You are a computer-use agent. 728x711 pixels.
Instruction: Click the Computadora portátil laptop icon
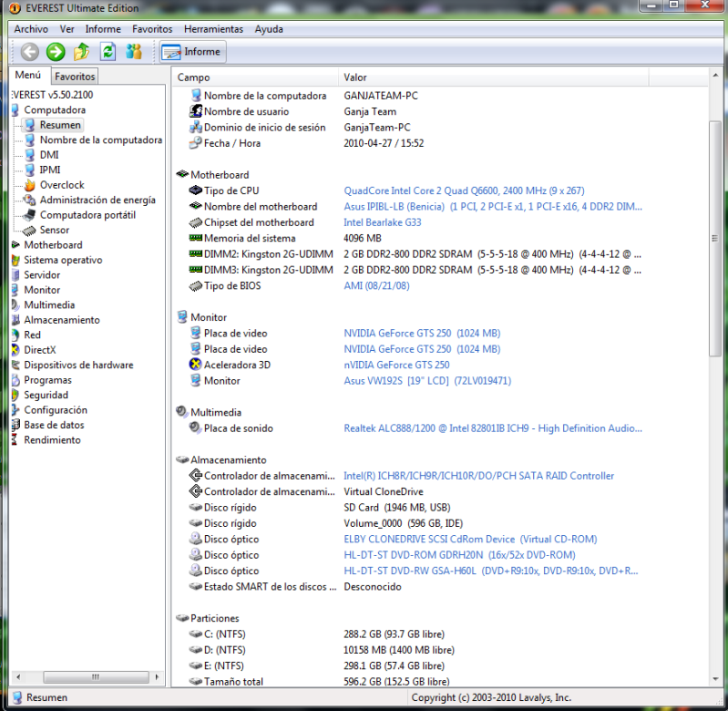tap(30, 214)
